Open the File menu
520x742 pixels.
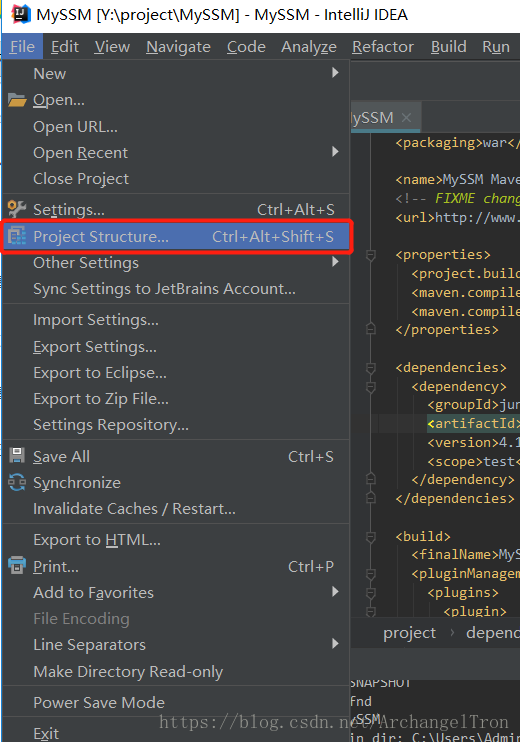click(x=22, y=46)
